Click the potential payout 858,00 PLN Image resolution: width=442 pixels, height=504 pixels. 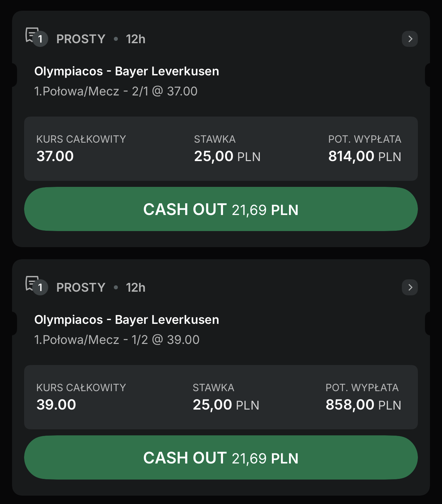363,405
